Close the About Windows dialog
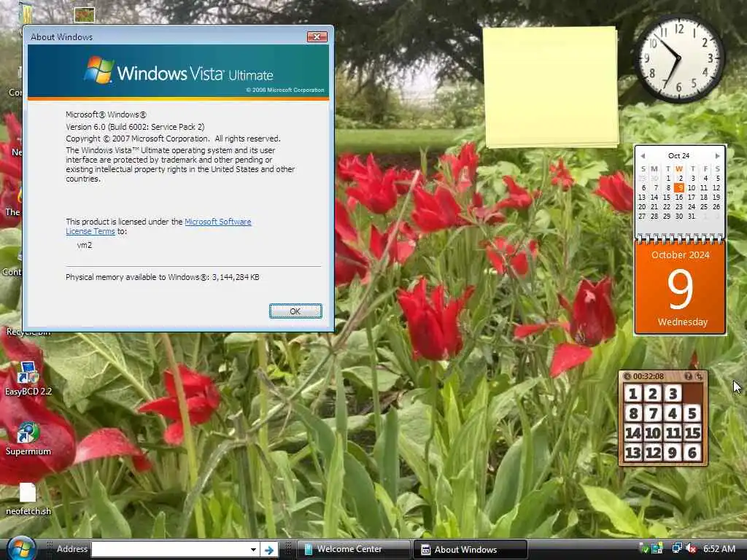Viewport: 747px width, 560px height. point(317,36)
